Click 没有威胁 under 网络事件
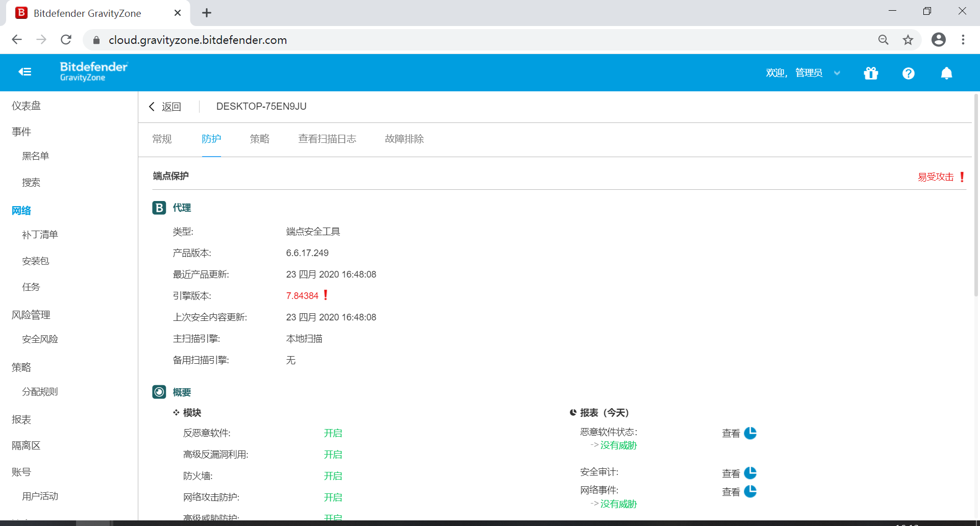 click(619, 504)
